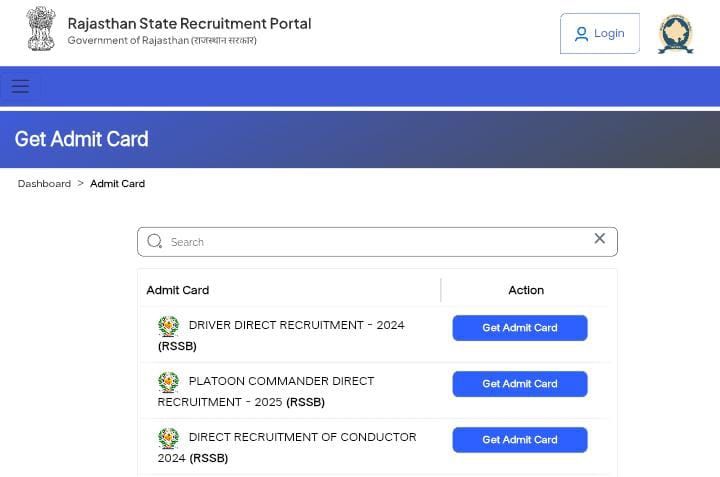Go to Dashboard breadcrumb link
The width and height of the screenshot is (720, 477).
coord(44,184)
